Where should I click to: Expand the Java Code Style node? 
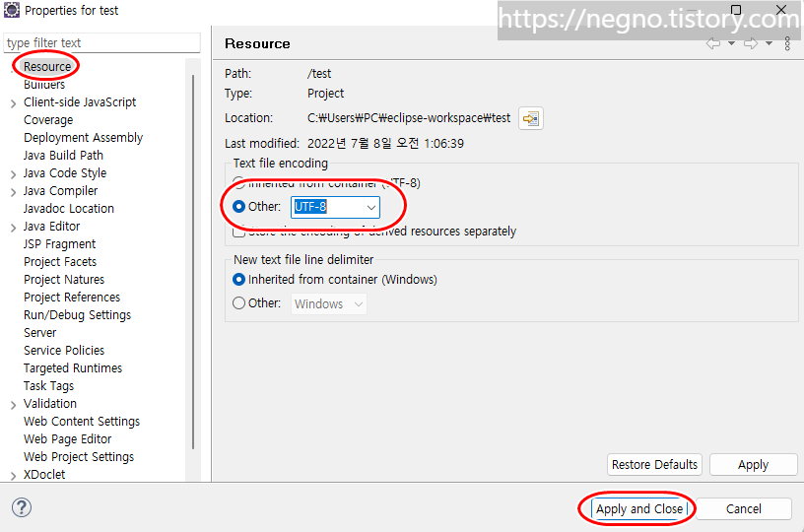14,174
